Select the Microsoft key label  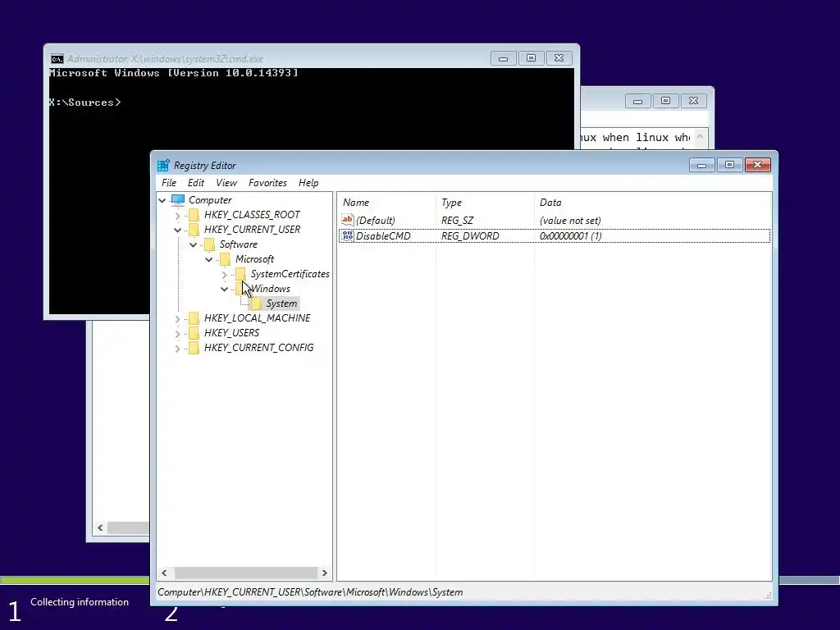(254, 259)
